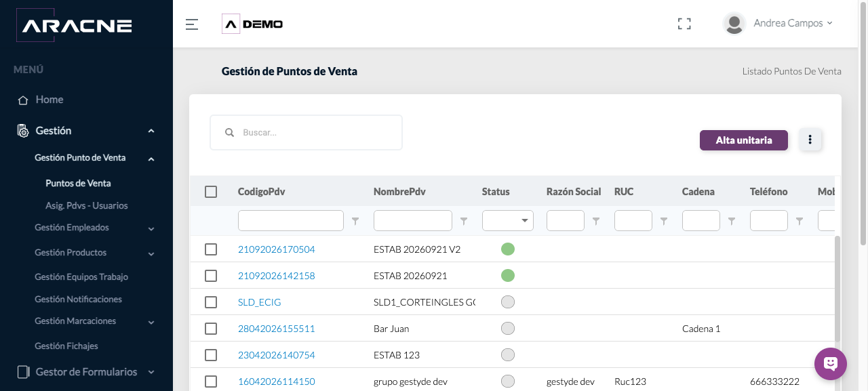Collapse the Gestión menu section

coord(151,131)
